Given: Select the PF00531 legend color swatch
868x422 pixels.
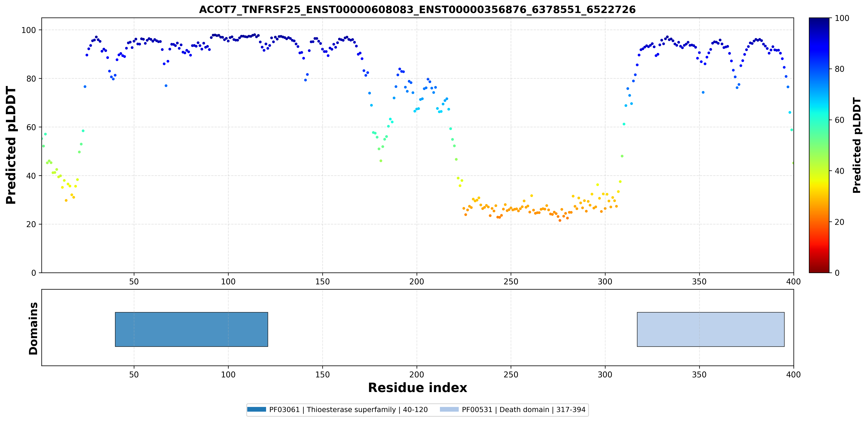Looking at the screenshot, I should pyautogui.click(x=449, y=410).
